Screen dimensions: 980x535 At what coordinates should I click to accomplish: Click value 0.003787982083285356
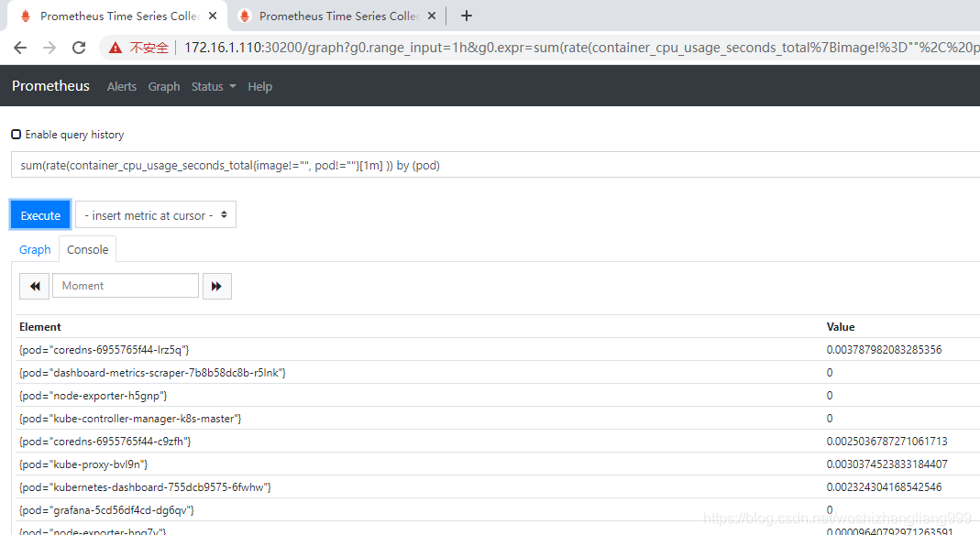884,350
